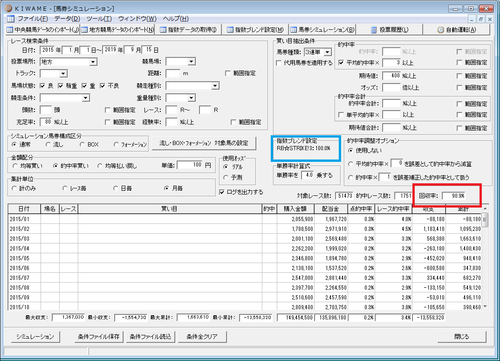
Task: Select the 通常 ticket structure radio button
Action: [14, 145]
